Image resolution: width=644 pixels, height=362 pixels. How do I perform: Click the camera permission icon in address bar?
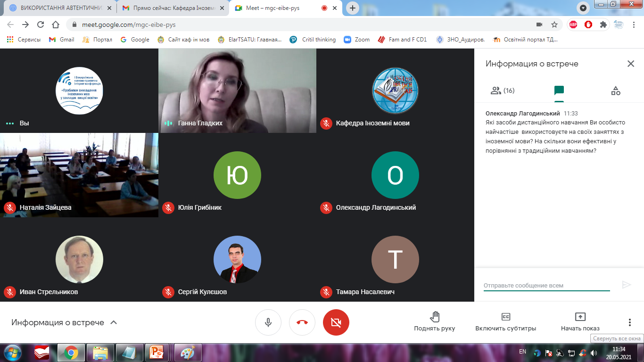[539, 25]
